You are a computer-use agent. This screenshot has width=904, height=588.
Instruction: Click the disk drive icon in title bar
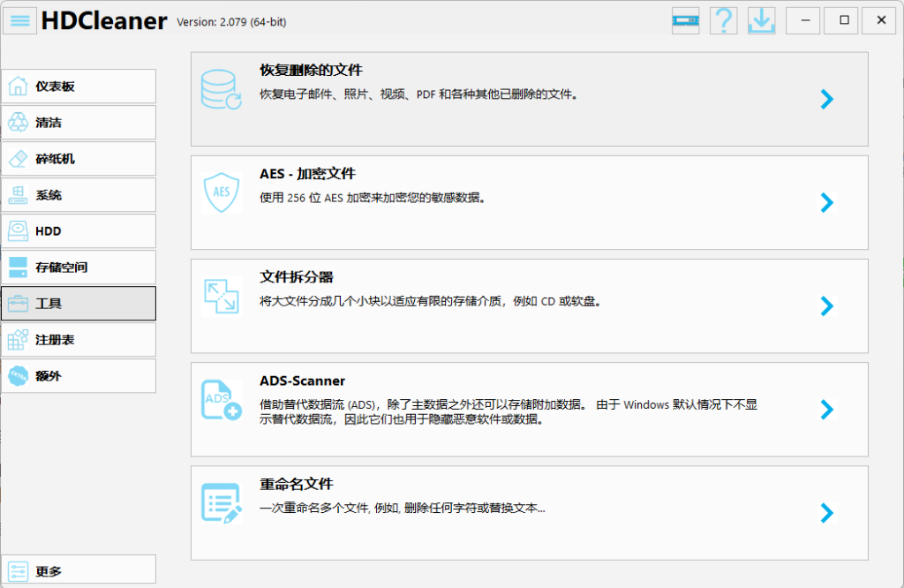pyautogui.click(x=686, y=20)
